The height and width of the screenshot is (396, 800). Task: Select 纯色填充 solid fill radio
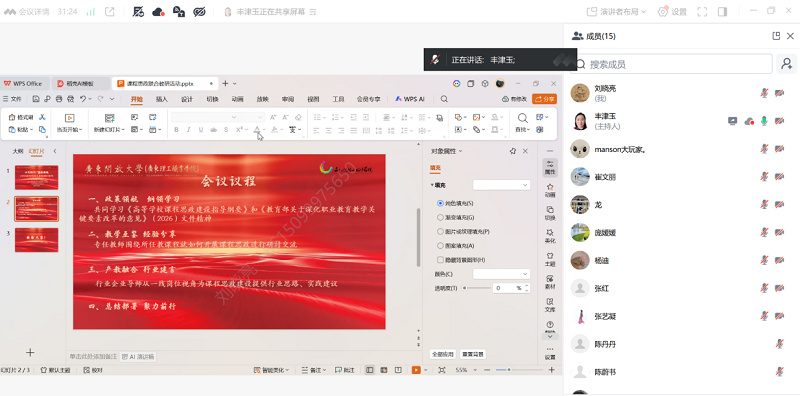click(x=440, y=203)
